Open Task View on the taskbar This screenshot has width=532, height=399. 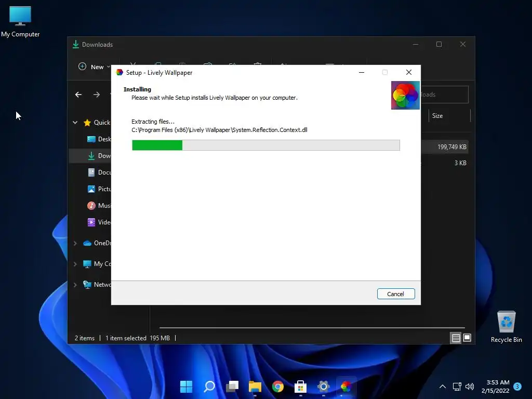click(232, 387)
